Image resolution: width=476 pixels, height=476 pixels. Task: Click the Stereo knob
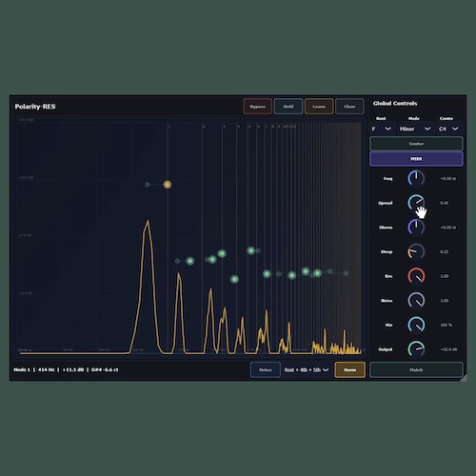pyautogui.click(x=416, y=228)
